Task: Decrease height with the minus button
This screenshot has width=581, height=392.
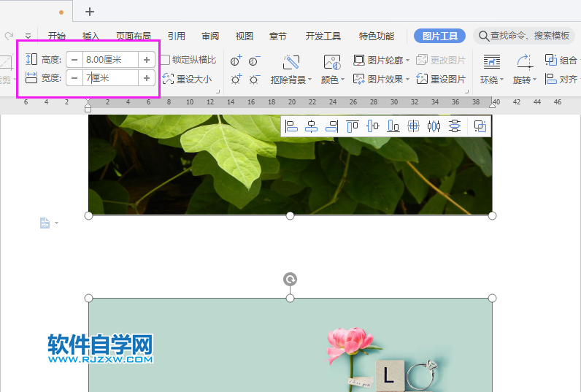Action: pos(74,60)
